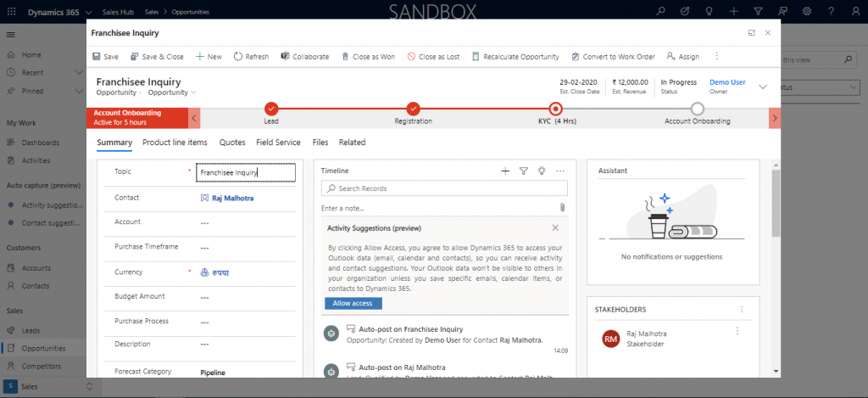This screenshot has height=398, width=868.
Task: Open the user profile icon in the top bar
Action: point(856,11)
